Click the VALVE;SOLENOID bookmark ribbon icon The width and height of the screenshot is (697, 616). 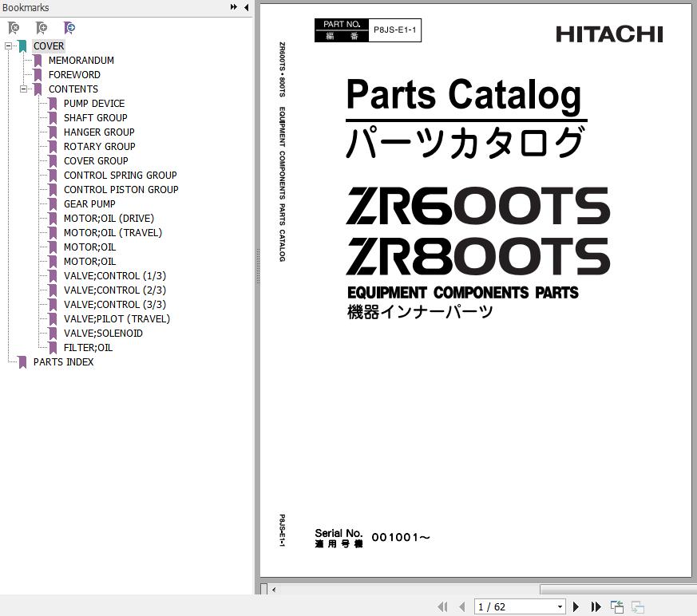coord(53,334)
